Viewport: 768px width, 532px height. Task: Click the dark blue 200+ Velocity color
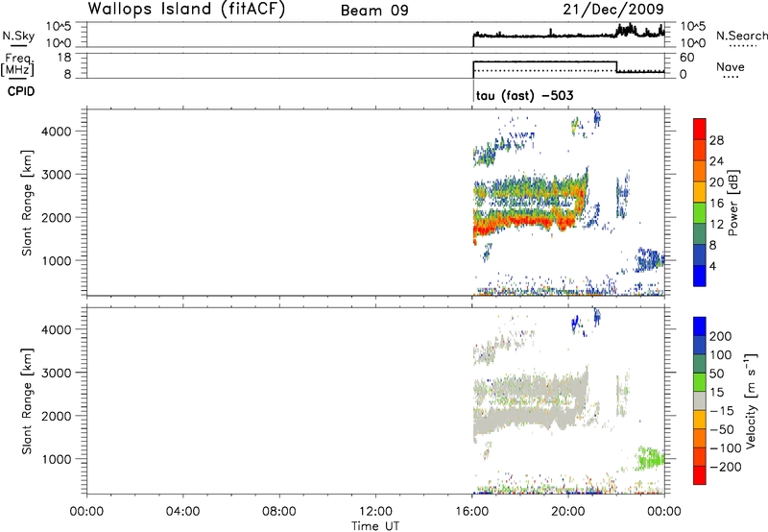(x=700, y=326)
